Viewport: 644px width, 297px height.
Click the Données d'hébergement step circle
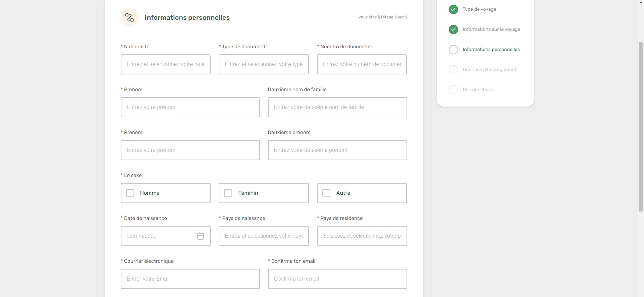coord(453,70)
